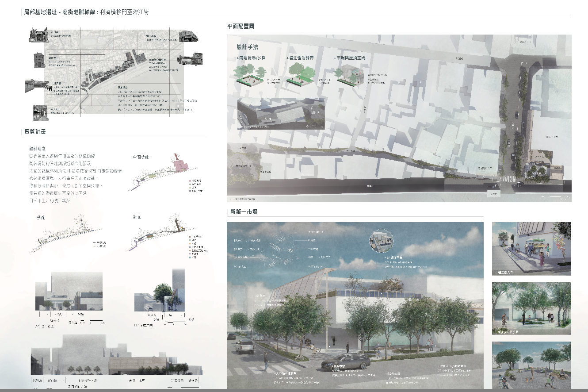The width and height of the screenshot is (588, 392).
Task: Click the 新第一市場 section heading
Action: 244,212
